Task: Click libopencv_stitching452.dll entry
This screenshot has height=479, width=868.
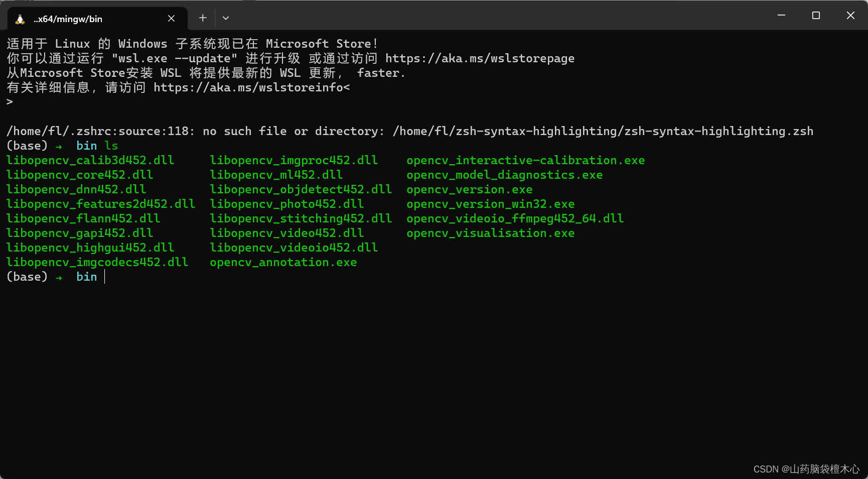Action: click(x=301, y=219)
